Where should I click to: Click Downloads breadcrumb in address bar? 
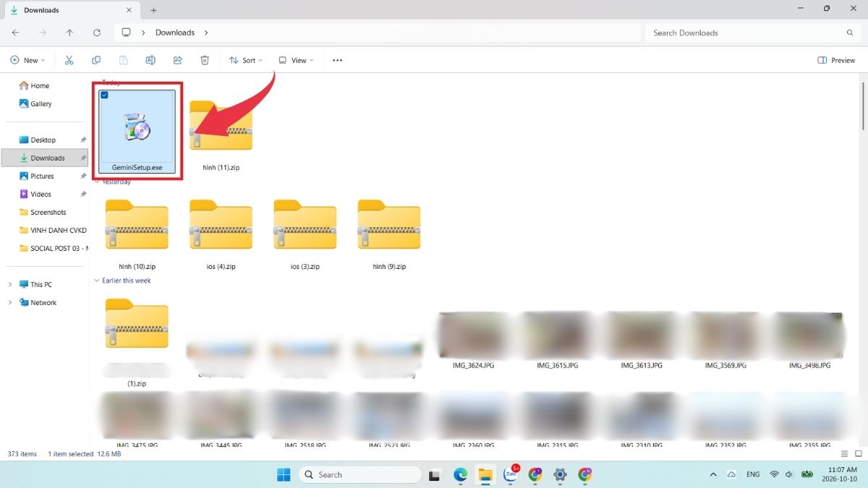[x=175, y=33]
